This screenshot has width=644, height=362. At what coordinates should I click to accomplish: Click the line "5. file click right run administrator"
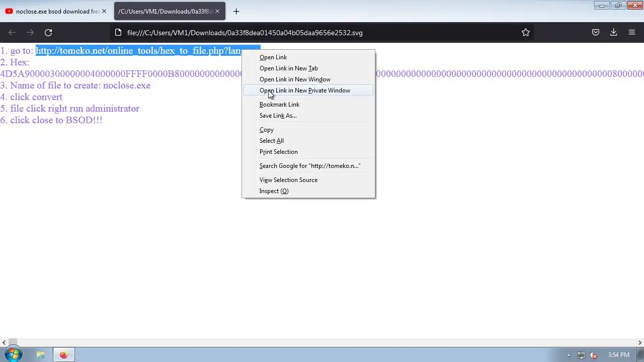tap(70, 109)
